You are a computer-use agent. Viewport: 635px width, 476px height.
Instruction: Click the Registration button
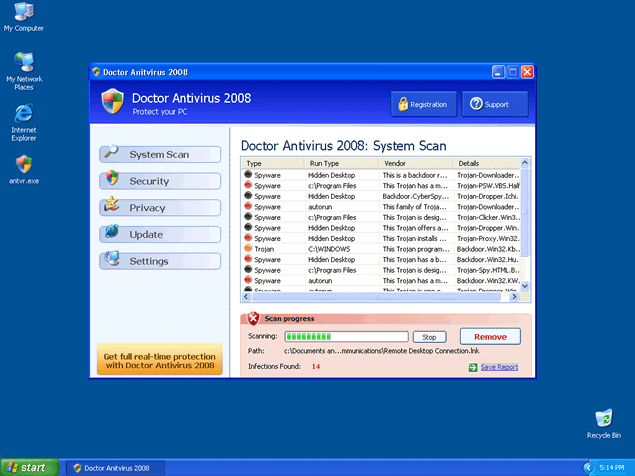pyautogui.click(x=423, y=104)
